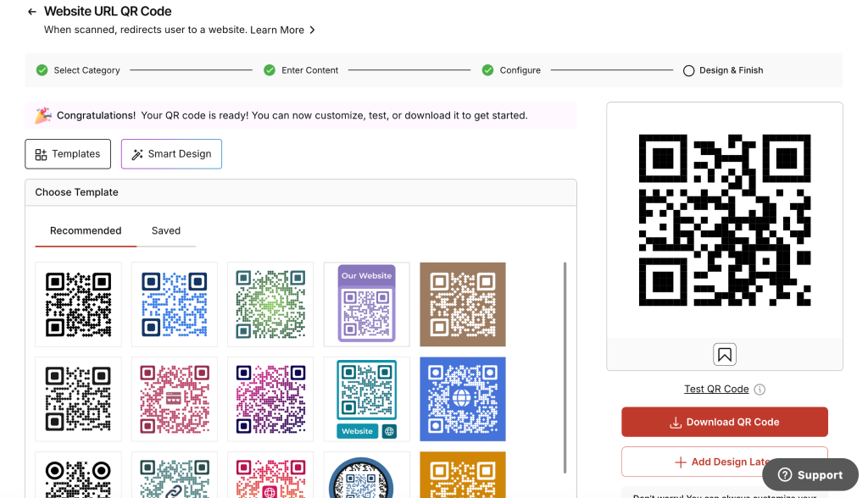868x498 pixels.
Task: Click the template list scrollbar
Action: [x=565, y=368]
